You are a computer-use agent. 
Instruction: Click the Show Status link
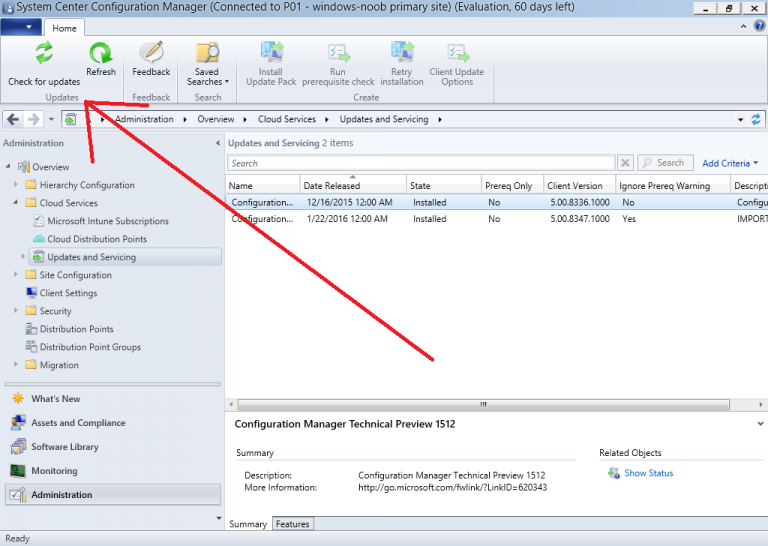(648, 473)
